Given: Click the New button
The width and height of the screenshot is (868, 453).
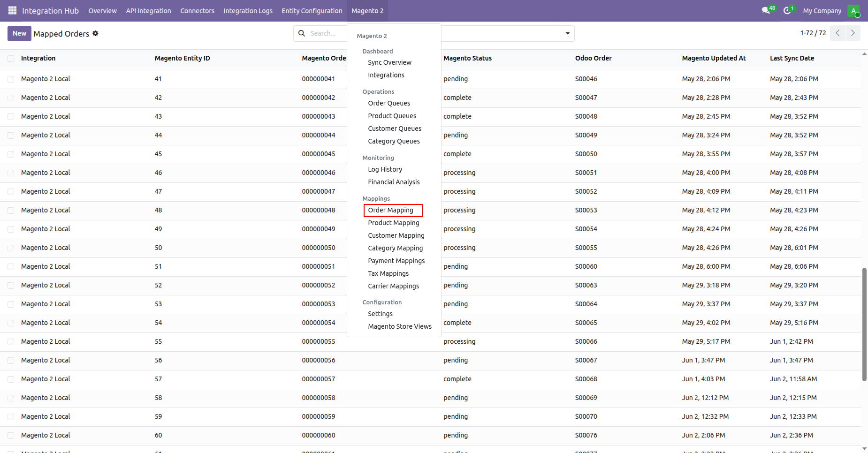Looking at the screenshot, I should 19,33.
